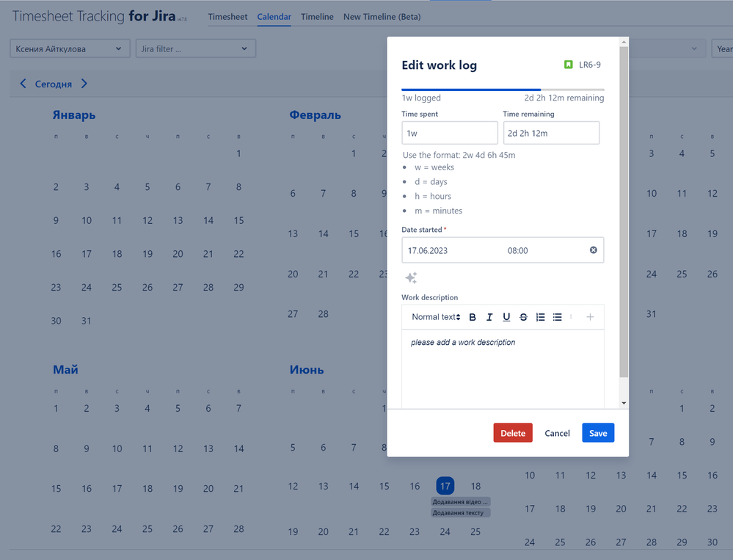
Task: Open user dropdown Ксения Айткулова
Action: 70,48
